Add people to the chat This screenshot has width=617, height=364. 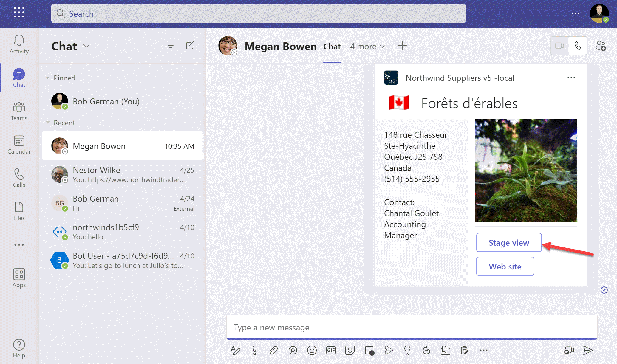(x=601, y=46)
